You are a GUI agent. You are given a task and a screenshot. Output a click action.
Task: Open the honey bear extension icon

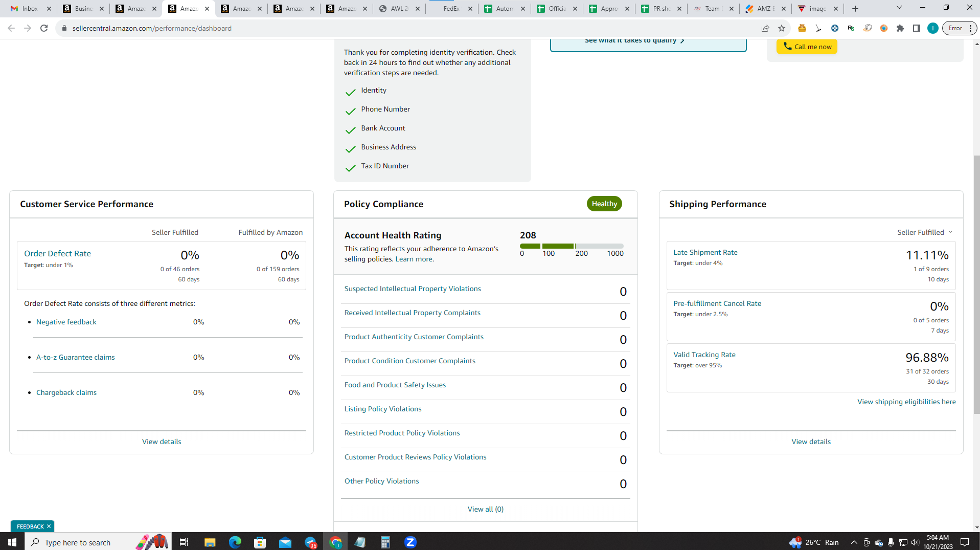(802, 28)
